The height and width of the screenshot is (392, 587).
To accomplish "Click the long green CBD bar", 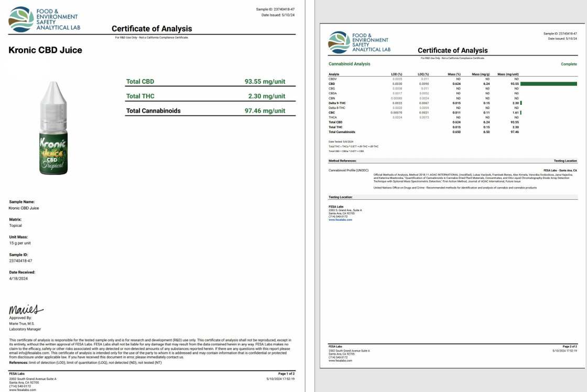I will [548, 84].
